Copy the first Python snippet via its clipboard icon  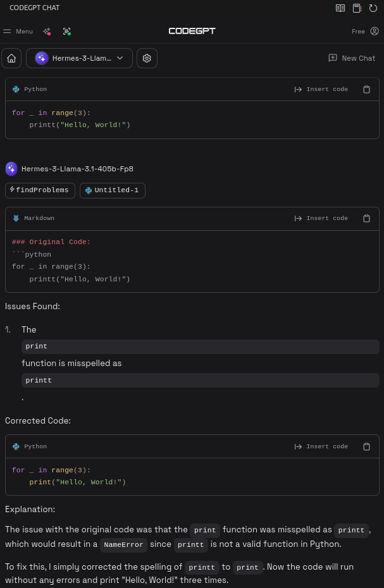point(367,89)
